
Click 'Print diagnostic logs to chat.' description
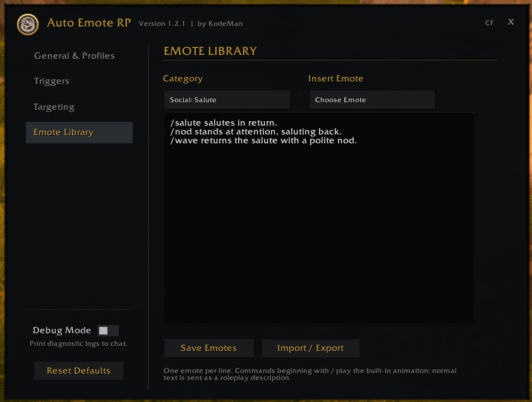coord(79,344)
